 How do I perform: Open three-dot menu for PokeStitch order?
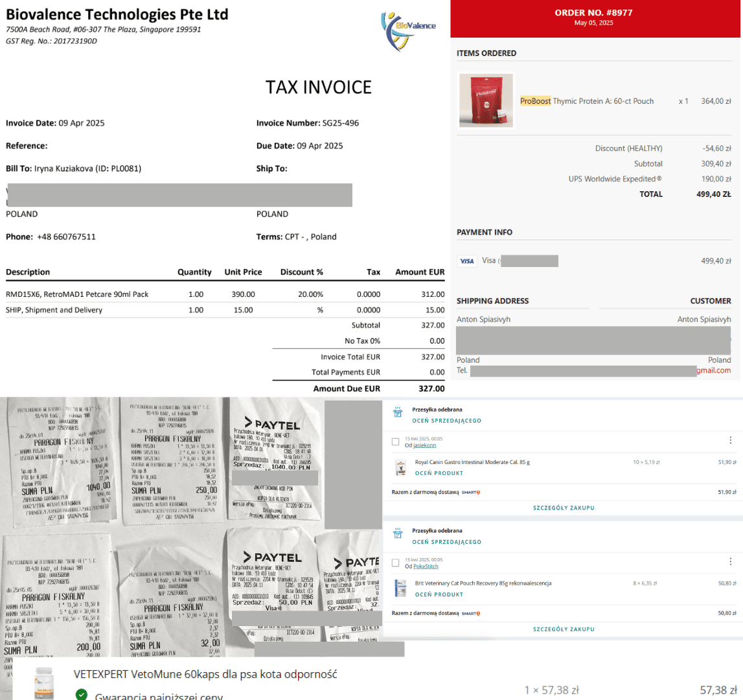(730, 561)
